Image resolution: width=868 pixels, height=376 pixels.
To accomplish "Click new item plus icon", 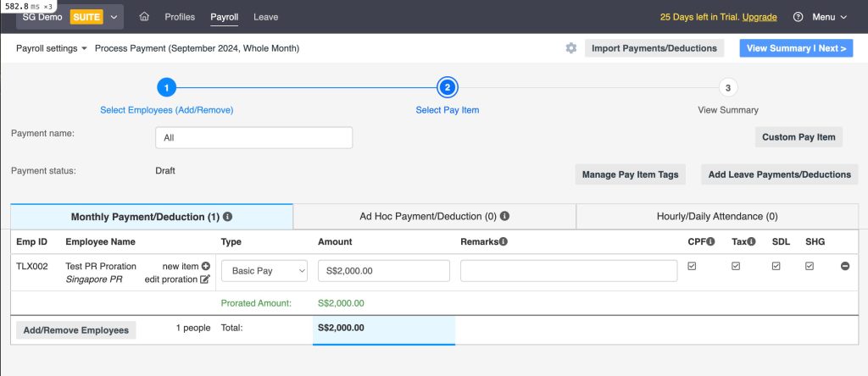I will coord(205,267).
